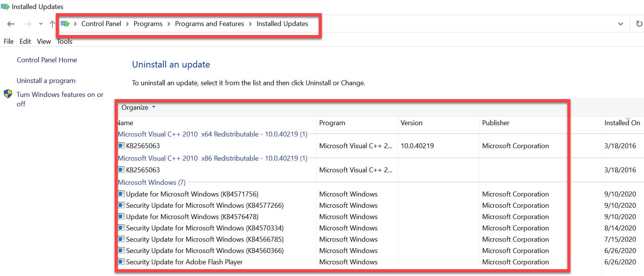
Task: Expand chevron after Programs breadcrumb
Action: tap(169, 24)
